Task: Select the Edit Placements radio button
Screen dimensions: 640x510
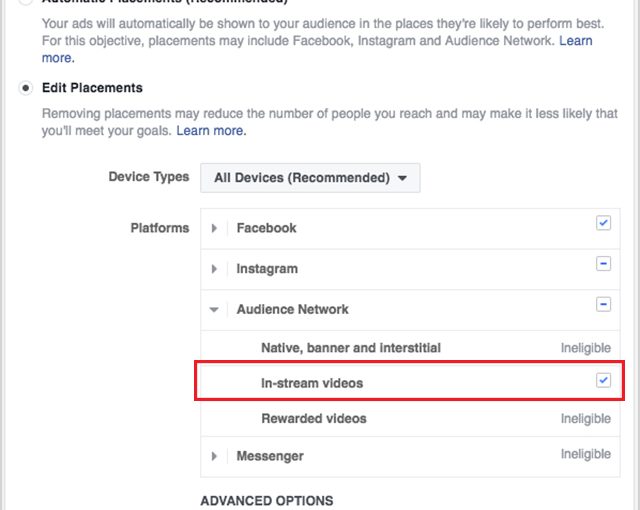Action: point(26,88)
